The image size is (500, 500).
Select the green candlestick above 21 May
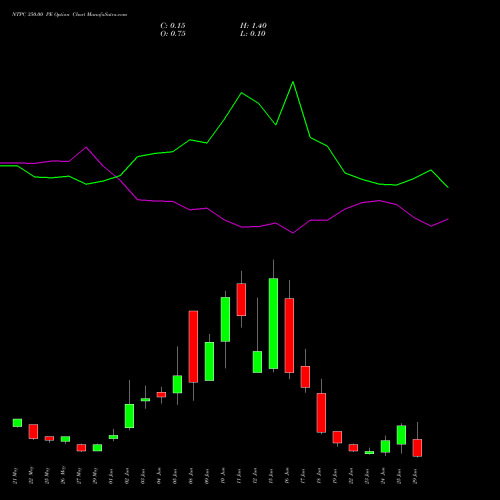pos(17,423)
